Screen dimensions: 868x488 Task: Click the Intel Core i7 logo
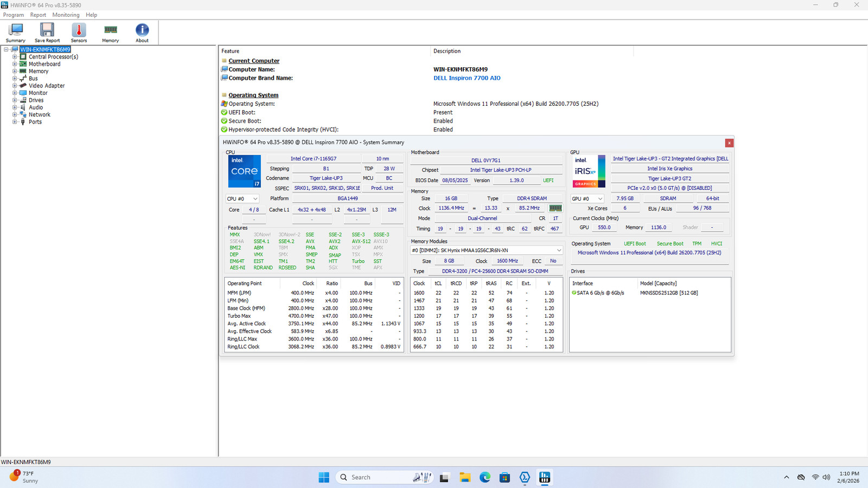pos(244,171)
